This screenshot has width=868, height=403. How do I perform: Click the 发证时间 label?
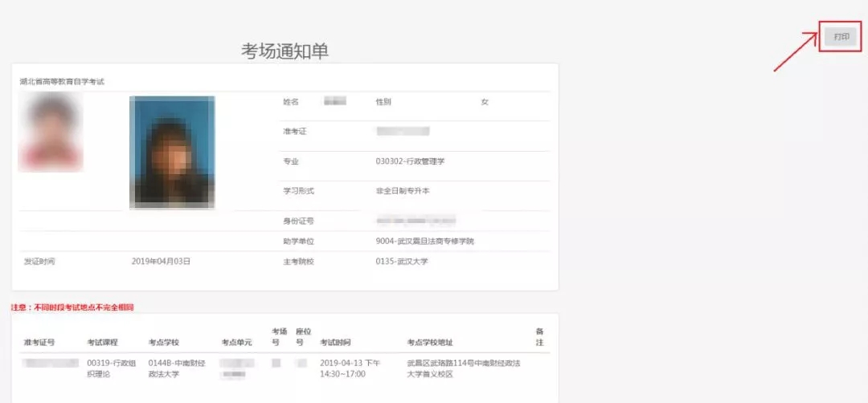pyautogui.click(x=39, y=262)
